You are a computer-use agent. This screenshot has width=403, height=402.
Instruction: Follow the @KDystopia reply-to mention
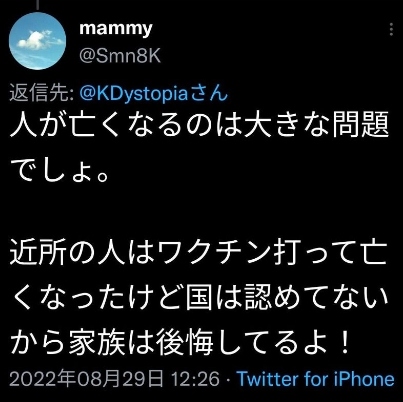(x=137, y=94)
